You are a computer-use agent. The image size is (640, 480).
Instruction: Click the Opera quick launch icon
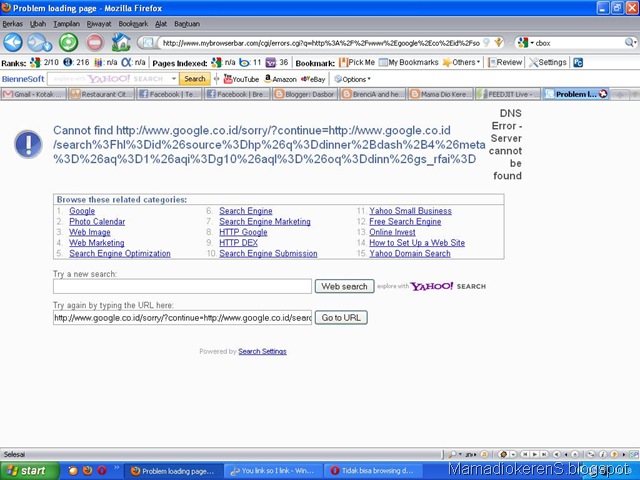tap(101, 471)
